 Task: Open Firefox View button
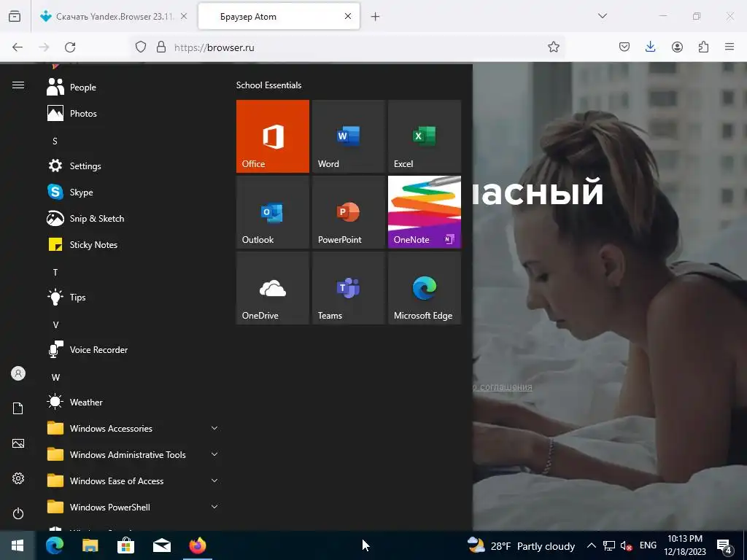coord(15,16)
